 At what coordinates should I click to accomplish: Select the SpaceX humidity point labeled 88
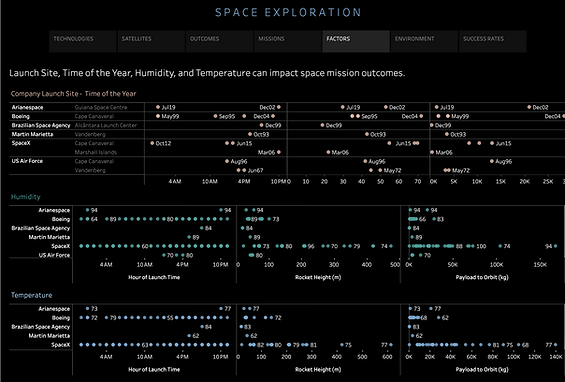point(453,246)
